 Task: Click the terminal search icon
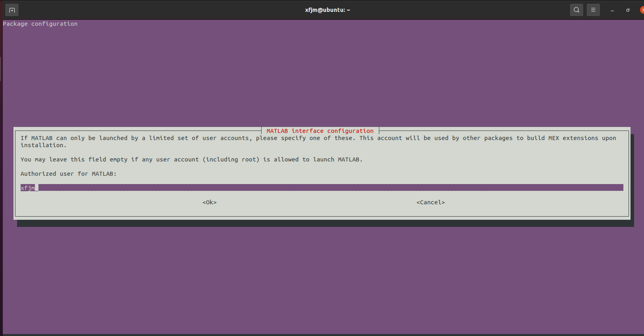[x=577, y=10]
